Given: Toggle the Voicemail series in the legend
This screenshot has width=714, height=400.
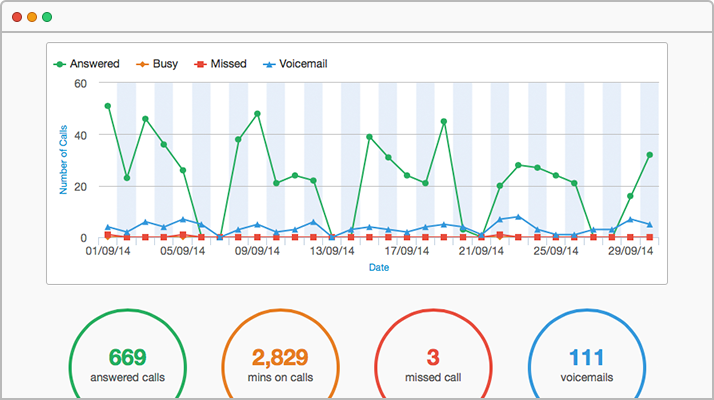Looking at the screenshot, I should [295, 64].
